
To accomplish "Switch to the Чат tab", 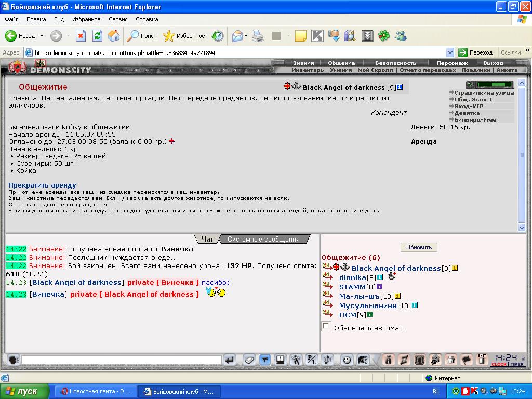I will point(207,239).
